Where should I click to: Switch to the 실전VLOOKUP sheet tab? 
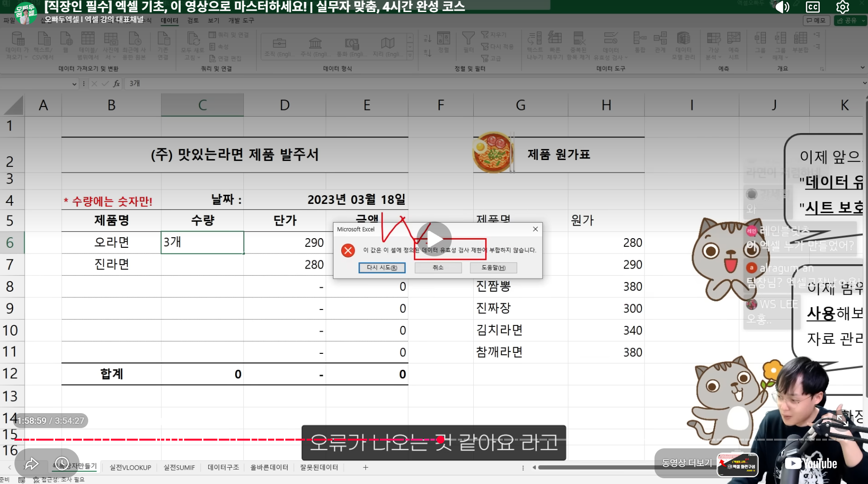tap(130, 468)
